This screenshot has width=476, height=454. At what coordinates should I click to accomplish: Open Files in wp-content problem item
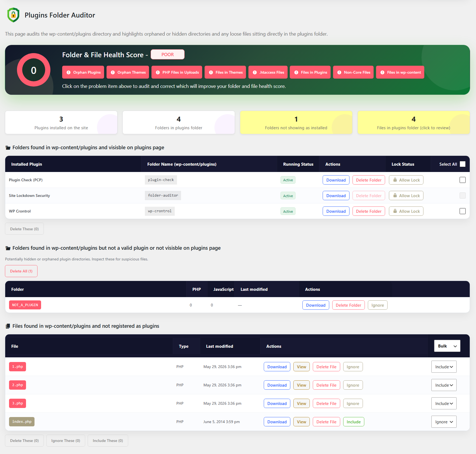point(400,72)
